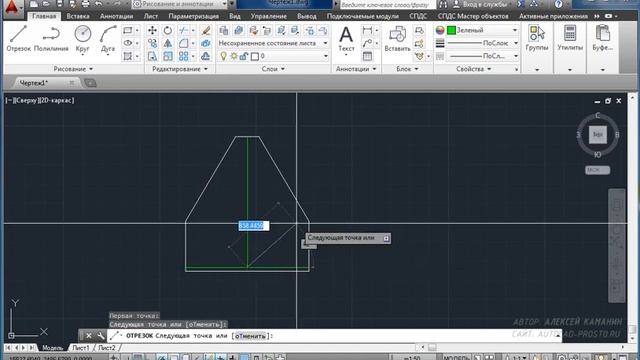
Task: Click the Сверху view control label
Action: pos(27,100)
